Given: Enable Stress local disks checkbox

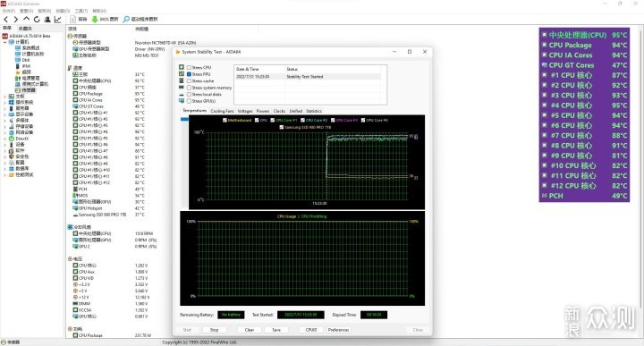Looking at the screenshot, I should [189, 94].
